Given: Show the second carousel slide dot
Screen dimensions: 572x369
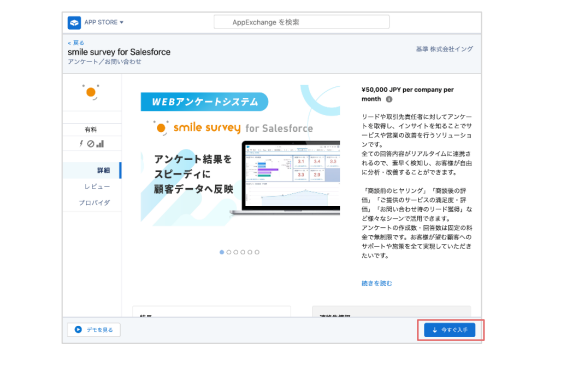Looking at the screenshot, I should [229, 252].
